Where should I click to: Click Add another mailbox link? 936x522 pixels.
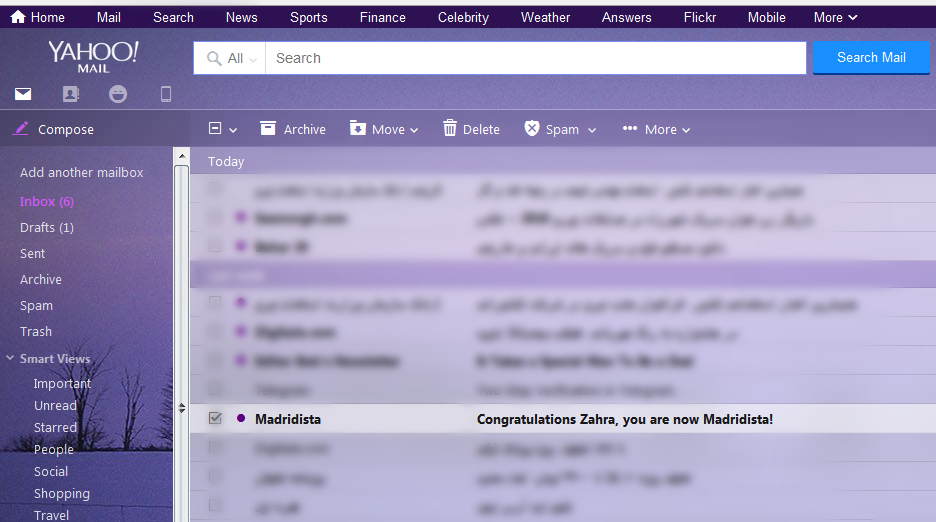82,173
